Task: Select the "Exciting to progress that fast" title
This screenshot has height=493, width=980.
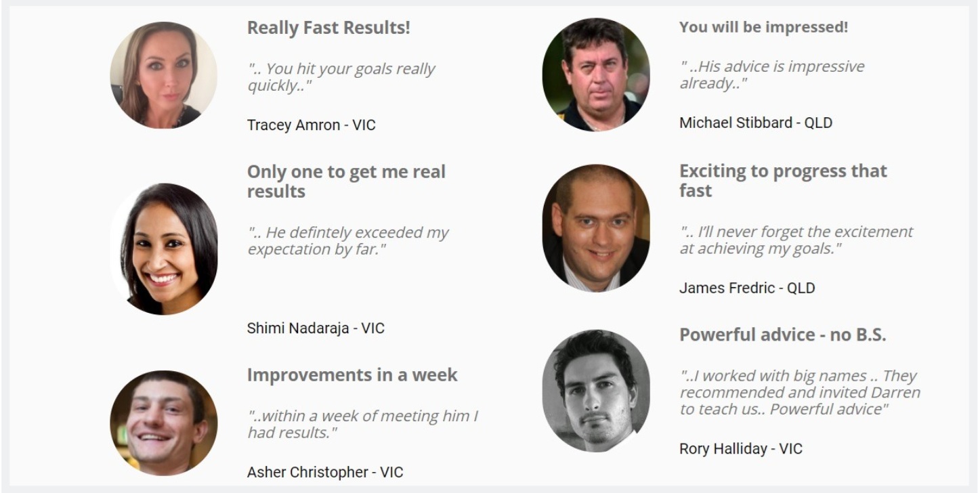Action: (x=783, y=180)
